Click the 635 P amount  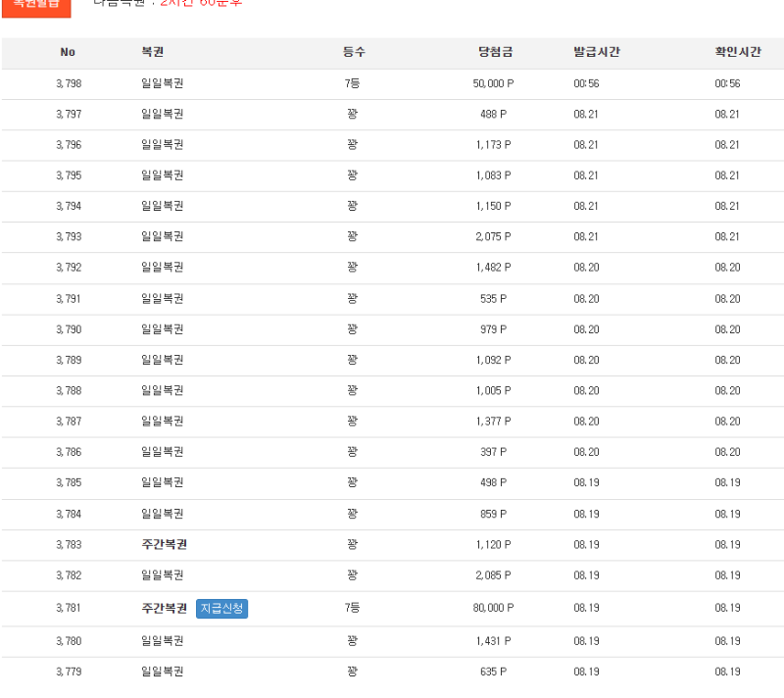click(x=493, y=672)
